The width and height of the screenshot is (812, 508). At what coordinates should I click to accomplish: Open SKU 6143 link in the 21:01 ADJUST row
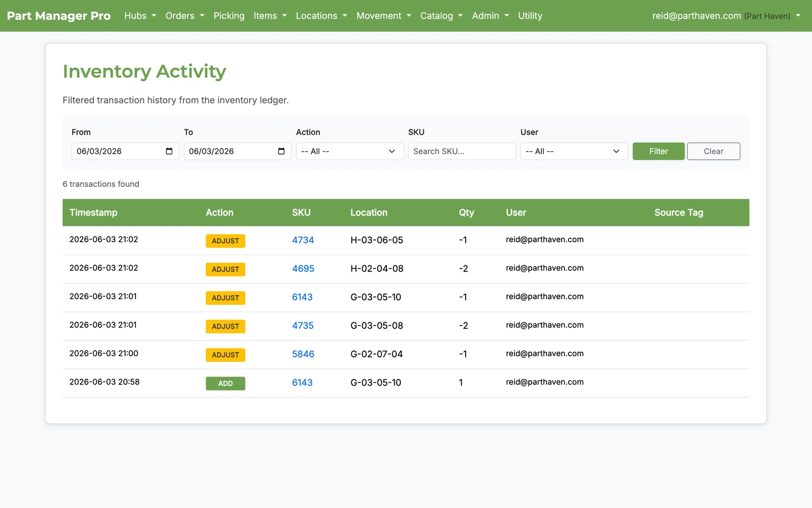[x=302, y=297]
